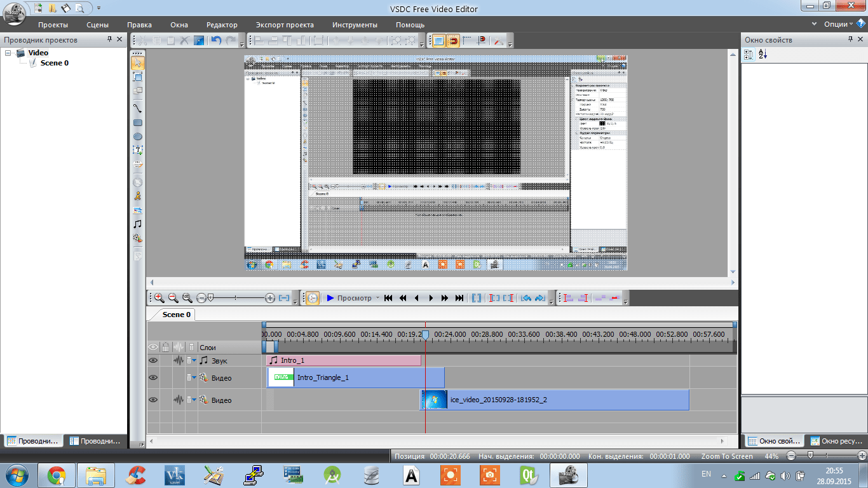Screen dimensions: 868x488
Task: Collapse the Video project tree node
Action: (x=8, y=53)
